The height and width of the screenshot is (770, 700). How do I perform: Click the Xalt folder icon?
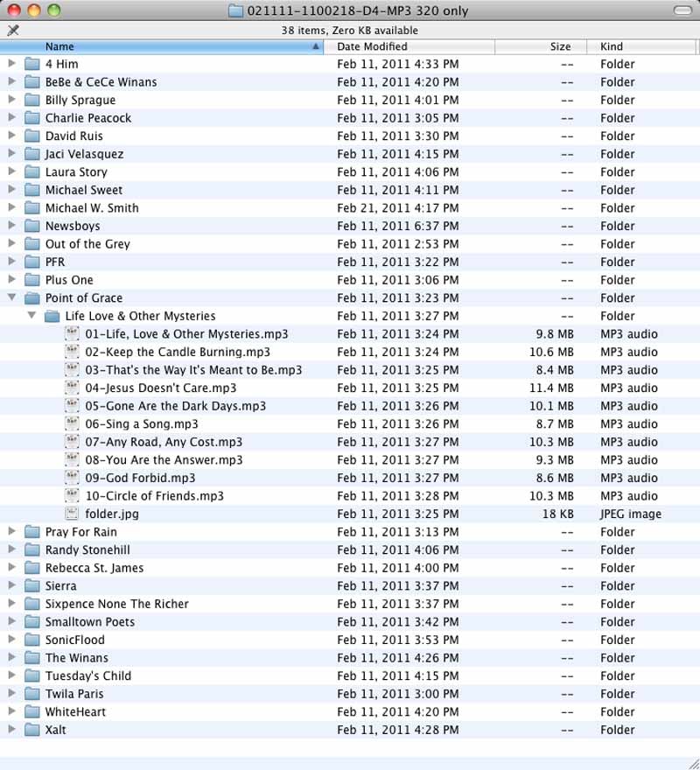click(x=32, y=730)
